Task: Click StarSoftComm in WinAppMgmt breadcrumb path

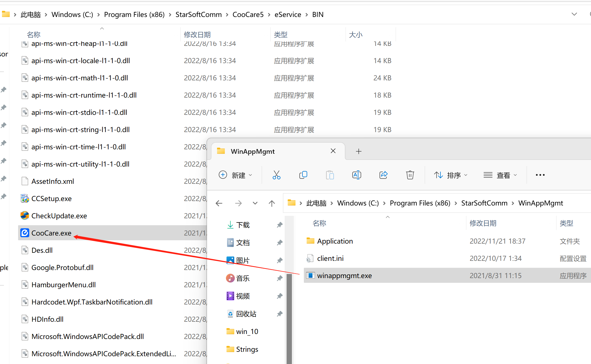Action: pos(484,203)
